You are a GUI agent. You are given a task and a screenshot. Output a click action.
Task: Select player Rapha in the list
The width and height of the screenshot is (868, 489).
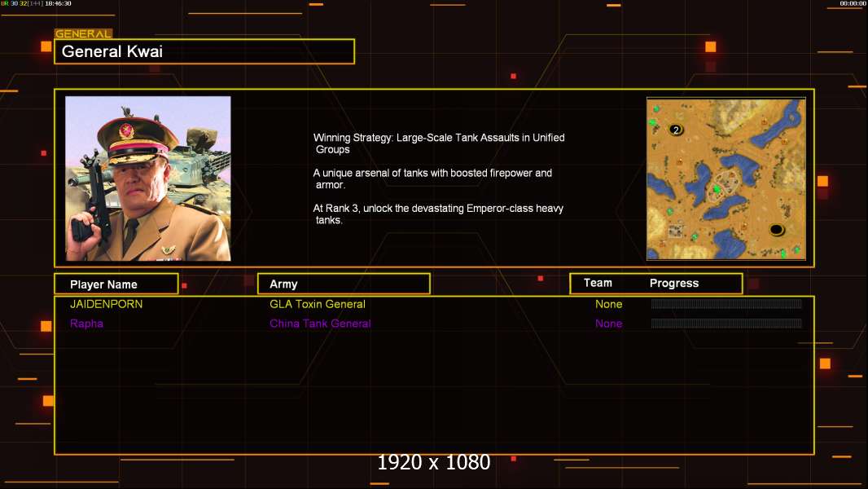pyautogui.click(x=86, y=324)
